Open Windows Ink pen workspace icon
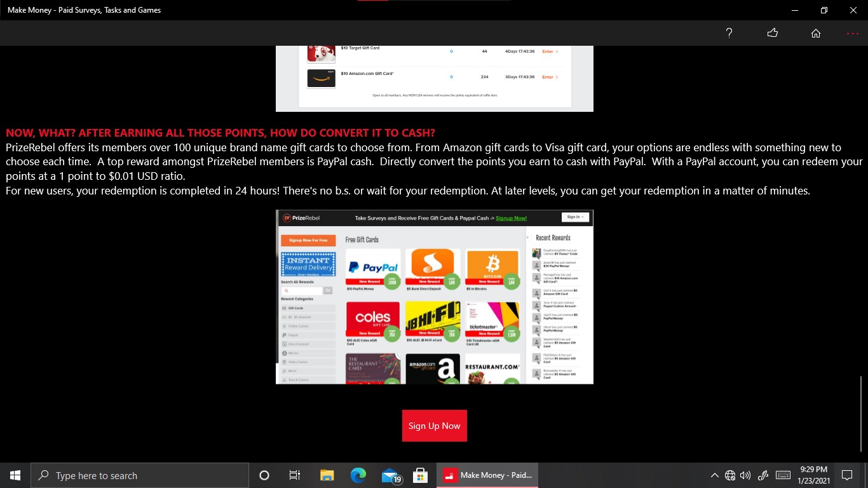 click(x=764, y=475)
